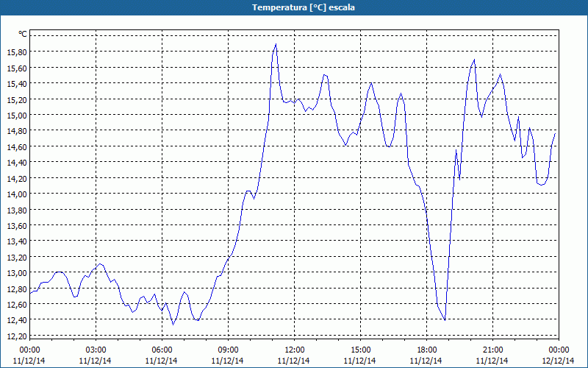
Task: Click the 15:00 time axis label
Action: (360, 350)
